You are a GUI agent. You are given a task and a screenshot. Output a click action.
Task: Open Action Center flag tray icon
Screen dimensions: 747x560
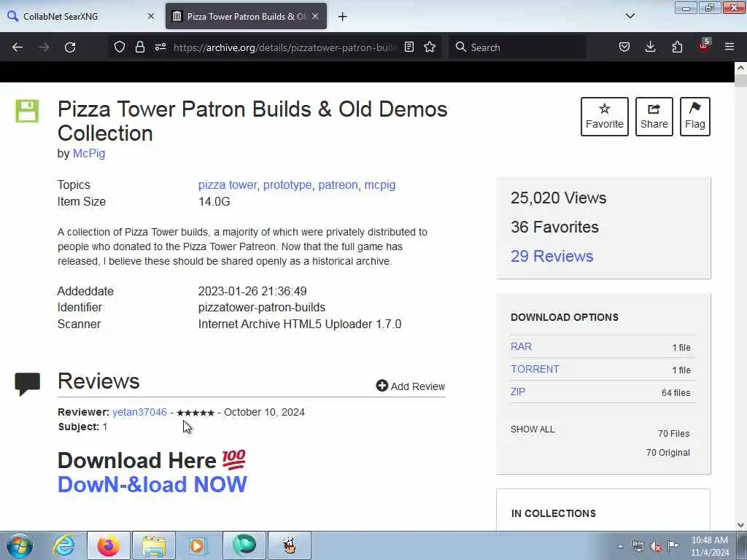[673, 545]
